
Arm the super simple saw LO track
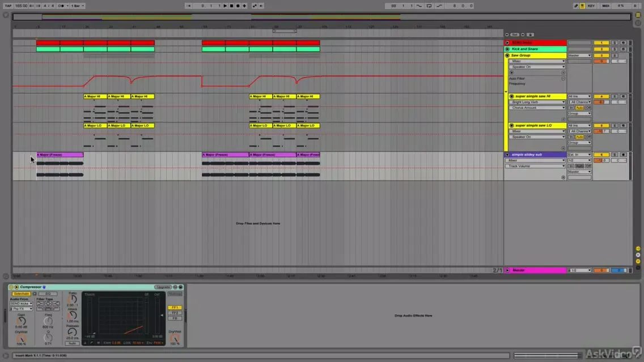tap(623, 125)
